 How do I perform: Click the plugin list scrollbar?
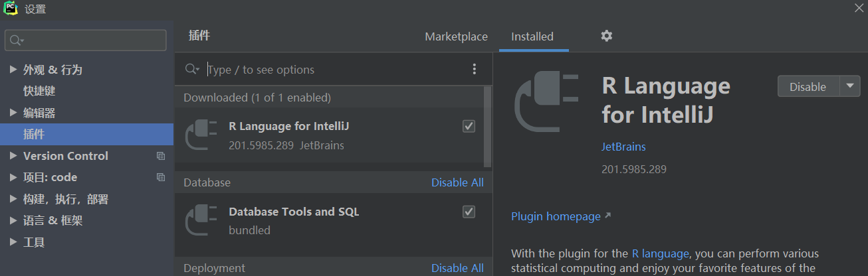(x=488, y=126)
